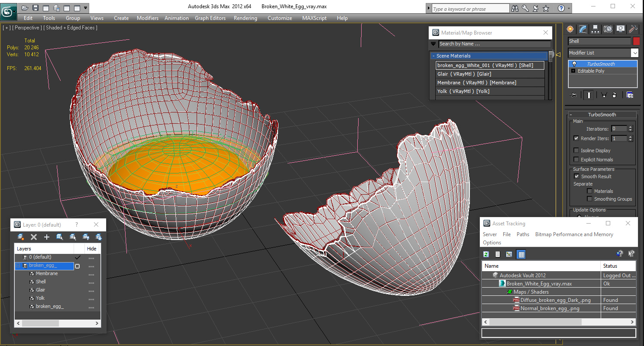Click Layer dialog horizontal scrollbar

58,323
